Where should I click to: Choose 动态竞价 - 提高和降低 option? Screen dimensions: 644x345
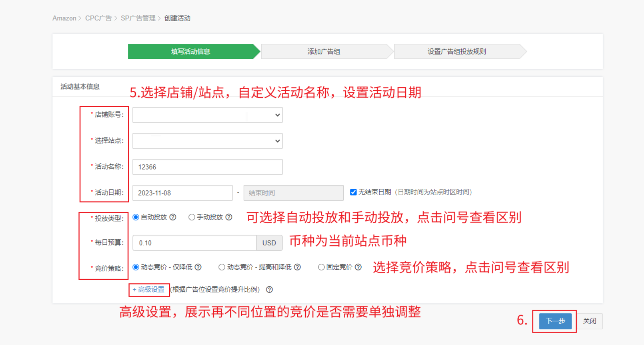click(222, 267)
